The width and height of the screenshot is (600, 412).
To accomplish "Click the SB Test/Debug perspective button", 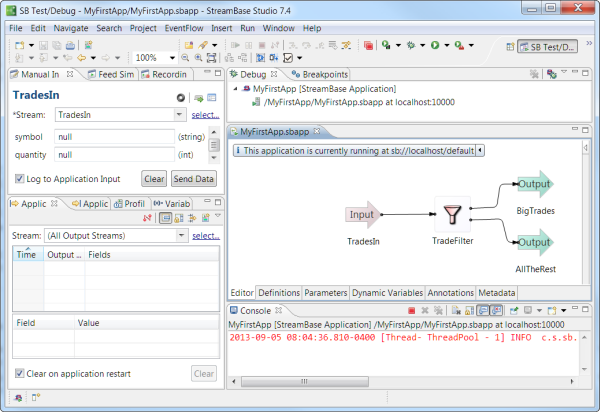I will click(x=547, y=46).
